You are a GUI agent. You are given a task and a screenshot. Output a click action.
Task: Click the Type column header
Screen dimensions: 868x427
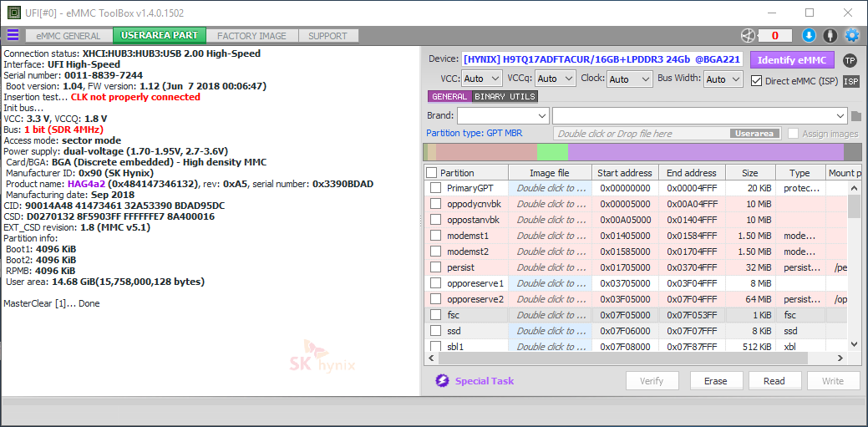(799, 173)
